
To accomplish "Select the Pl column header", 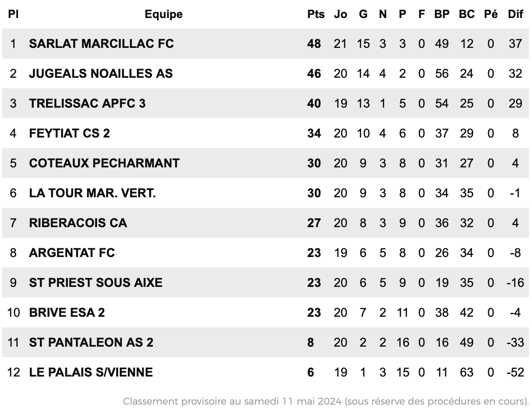I will click(x=13, y=14).
